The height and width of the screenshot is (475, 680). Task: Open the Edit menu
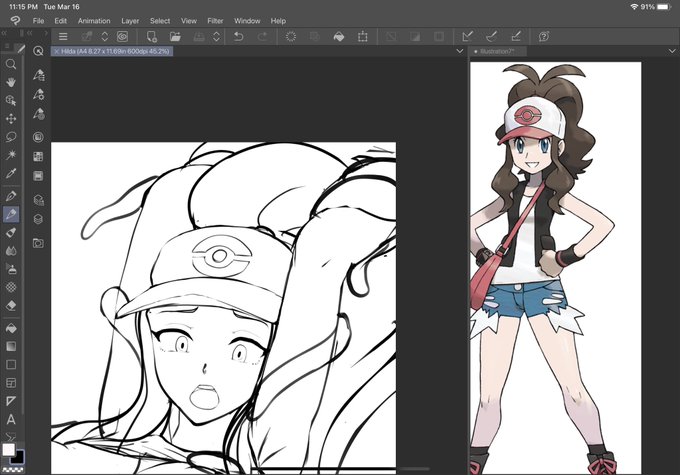pyautogui.click(x=60, y=21)
